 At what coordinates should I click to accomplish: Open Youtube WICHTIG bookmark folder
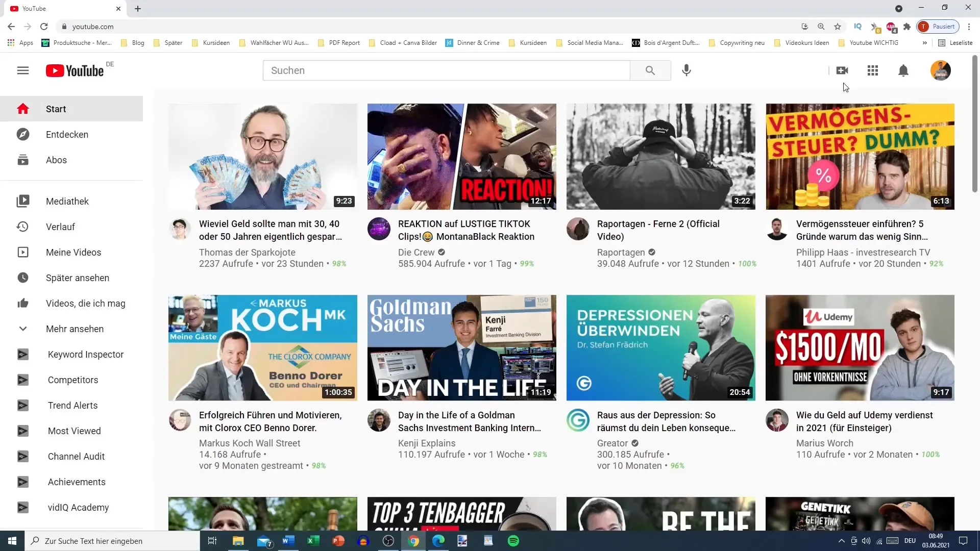click(x=868, y=43)
